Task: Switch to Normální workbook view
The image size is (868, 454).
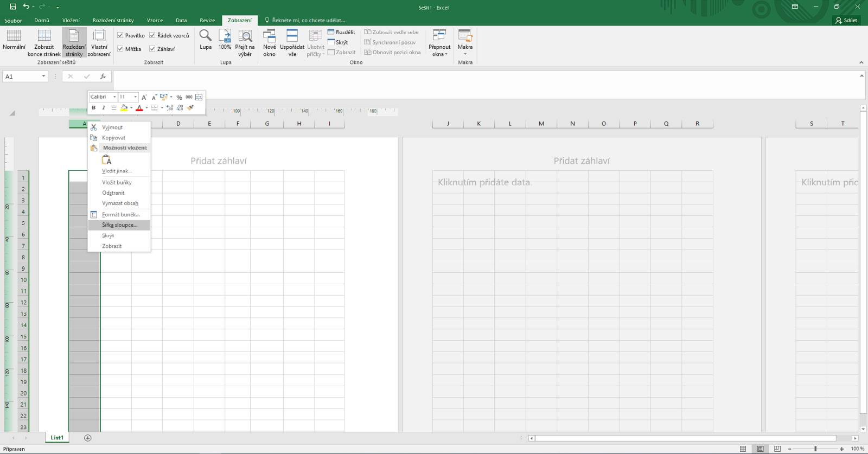Action: (14, 41)
